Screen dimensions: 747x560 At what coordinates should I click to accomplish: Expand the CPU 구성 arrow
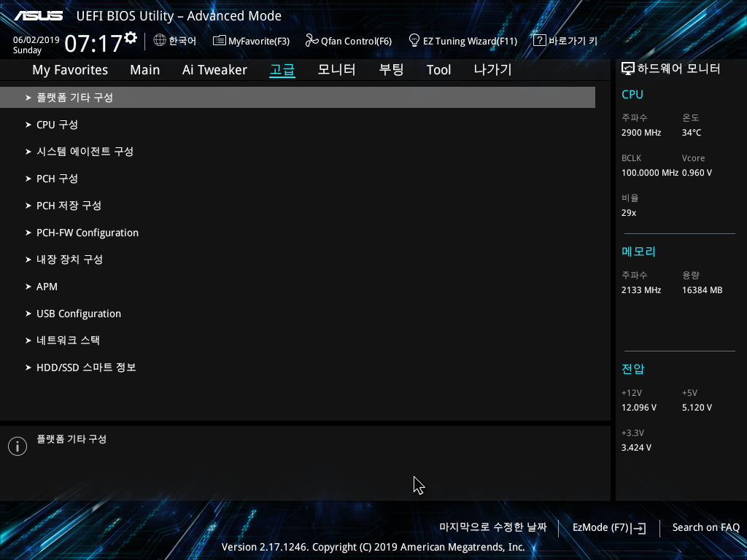coord(28,125)
